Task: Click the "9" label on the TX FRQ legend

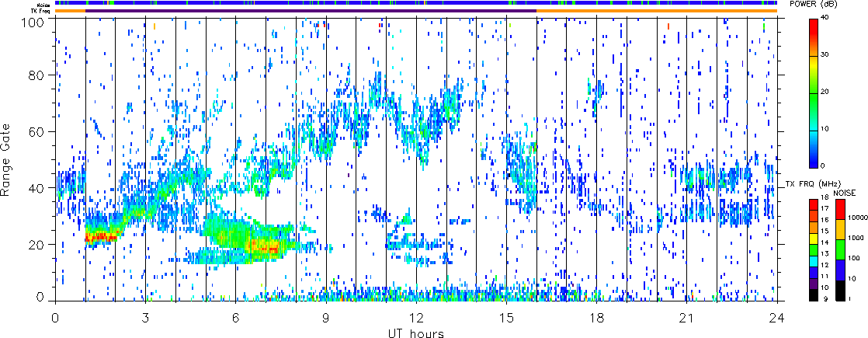Action: click(825, 299)
